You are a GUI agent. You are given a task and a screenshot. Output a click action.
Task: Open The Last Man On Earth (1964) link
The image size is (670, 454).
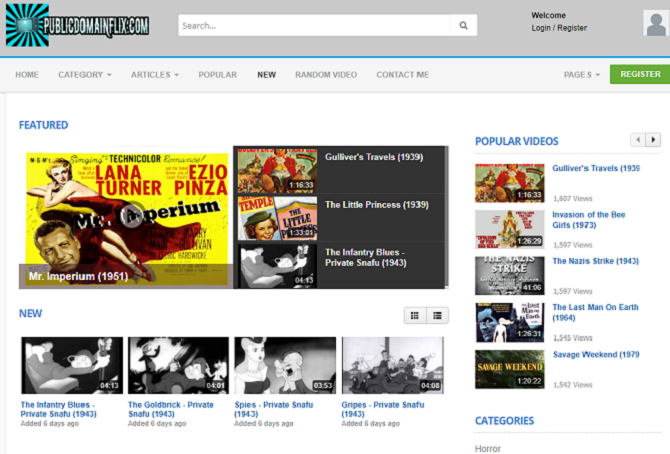click(x=595, y=312)
